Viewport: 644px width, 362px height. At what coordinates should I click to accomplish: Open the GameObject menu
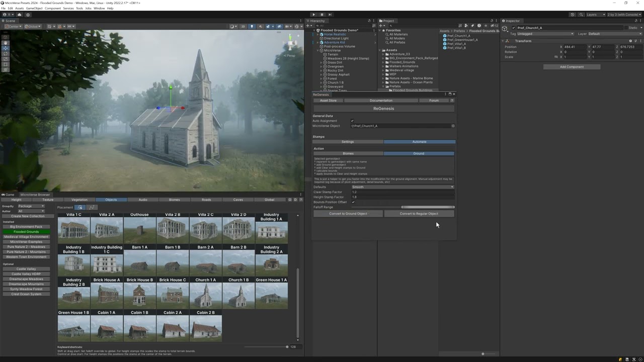(34, 9)
